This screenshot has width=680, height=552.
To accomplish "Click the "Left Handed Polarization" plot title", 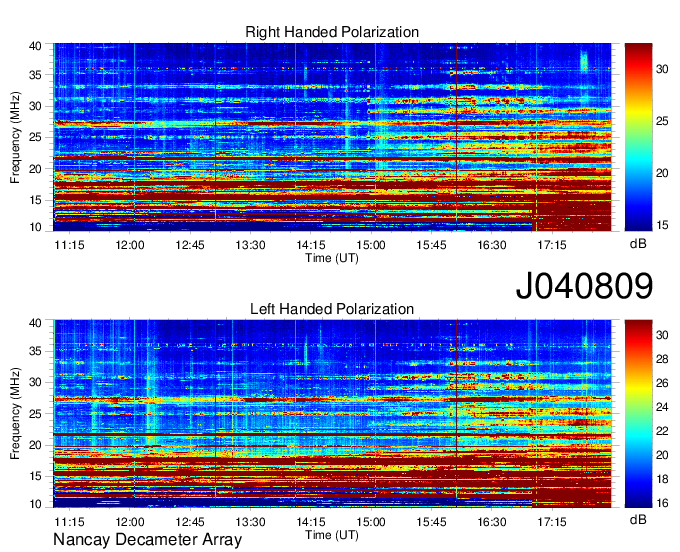I will [332, 309].
